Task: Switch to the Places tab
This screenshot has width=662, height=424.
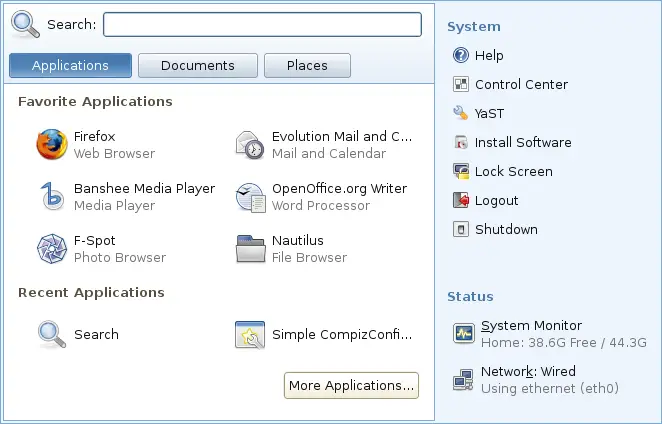Action: tap(307, 66)
